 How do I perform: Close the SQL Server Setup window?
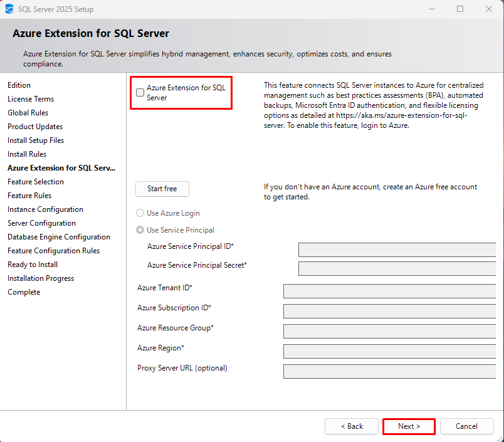coord(489,9)
